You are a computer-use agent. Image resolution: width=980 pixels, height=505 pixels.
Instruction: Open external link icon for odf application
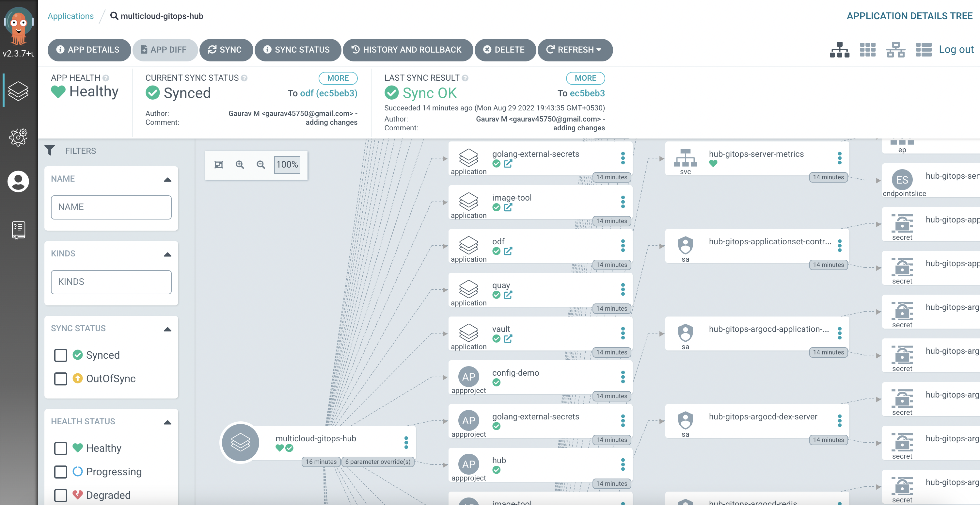pos(508,251)
